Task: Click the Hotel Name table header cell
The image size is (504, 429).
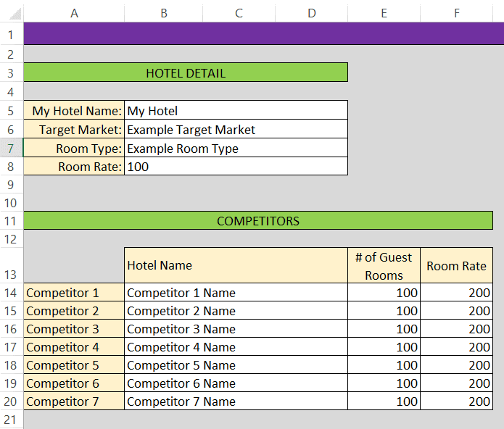Action: (236, 266)
